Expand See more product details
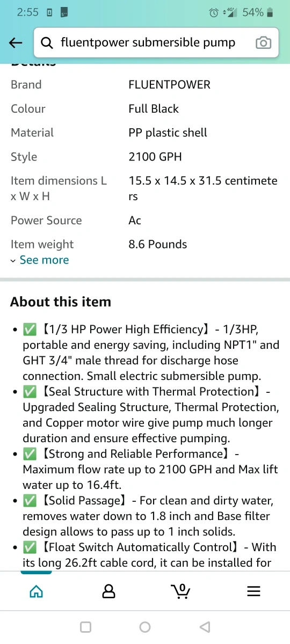Screen dimensions: 290x644 (x=40, y=260)
